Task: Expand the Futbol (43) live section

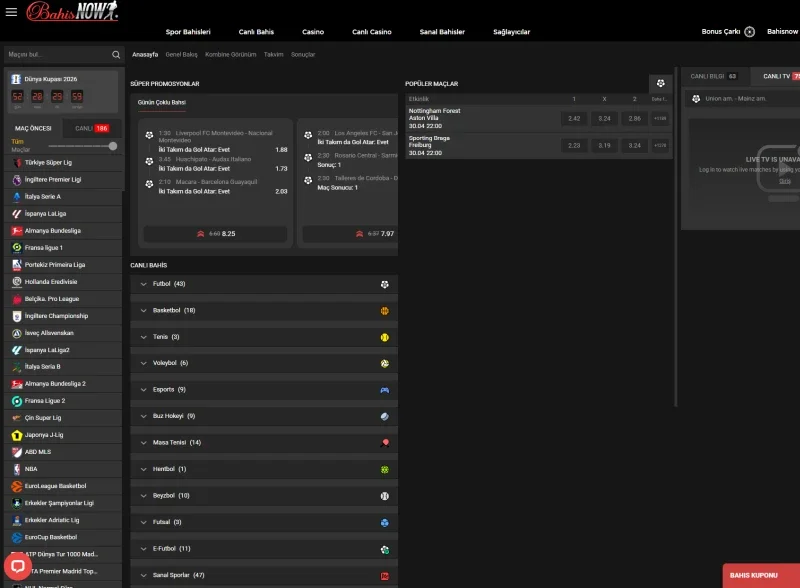Action: [x=264, y=284]
